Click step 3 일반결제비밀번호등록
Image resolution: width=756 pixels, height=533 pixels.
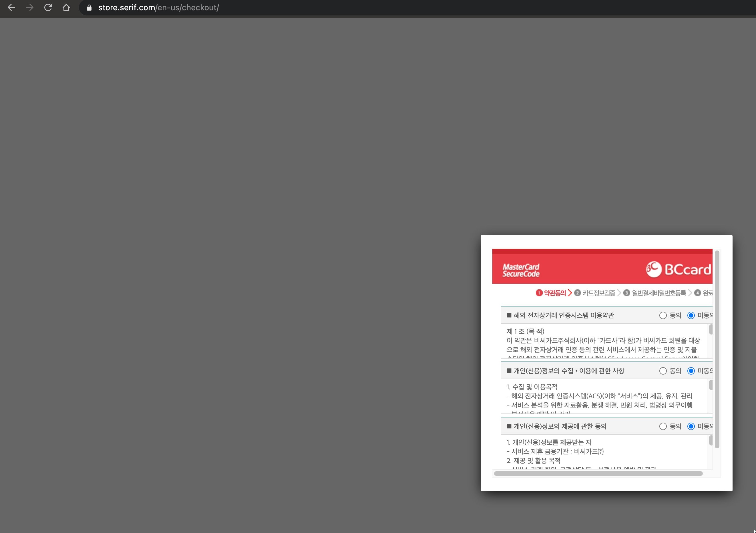coord(654,293)
